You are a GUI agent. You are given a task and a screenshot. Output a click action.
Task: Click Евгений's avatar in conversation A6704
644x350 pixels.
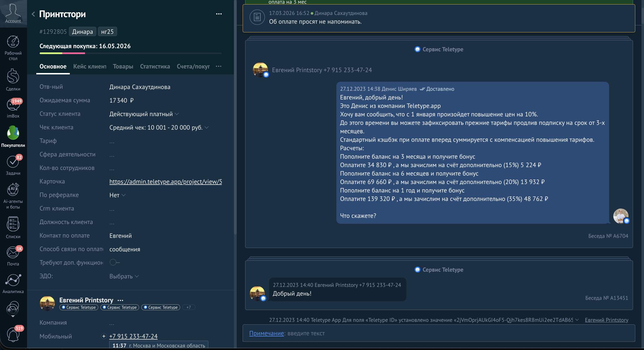(x=260, y=70)
